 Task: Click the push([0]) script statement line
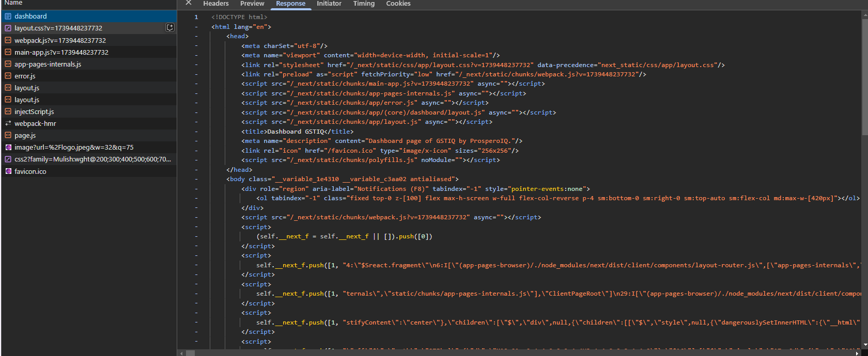point(344,236)
